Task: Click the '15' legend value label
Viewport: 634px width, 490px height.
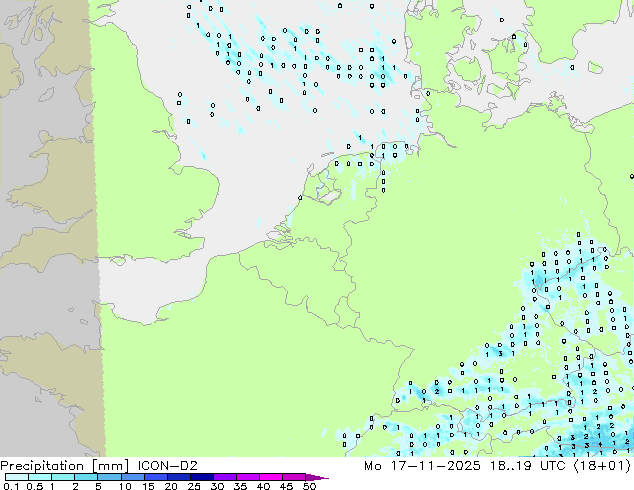Action: tap(148, 486)
